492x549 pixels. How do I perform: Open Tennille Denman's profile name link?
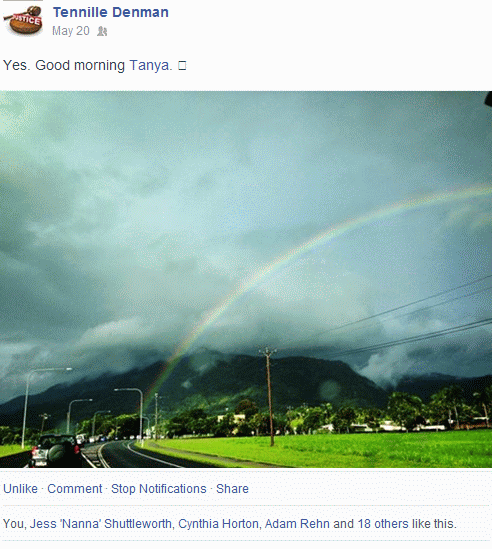point(111,12)
